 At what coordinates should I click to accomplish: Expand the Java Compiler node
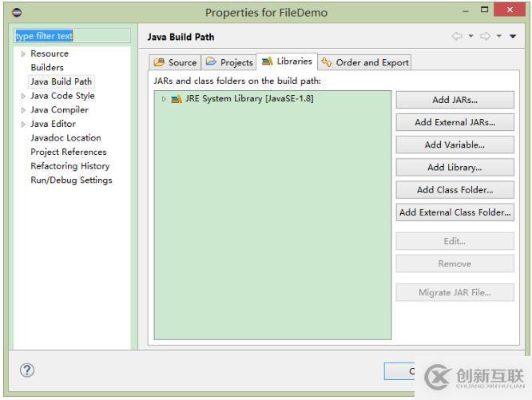tap(23, 110)
